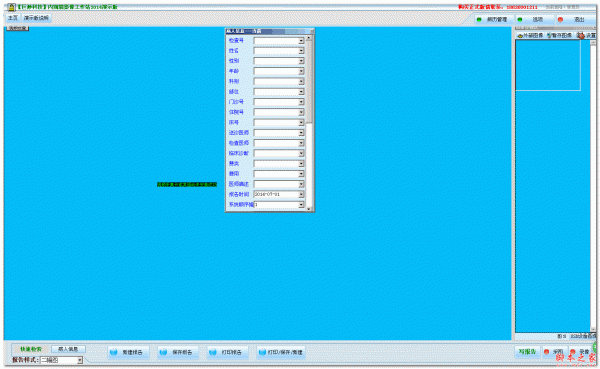
Task: Click the 打印/保存/新建 button
Action: pos(281,352)
